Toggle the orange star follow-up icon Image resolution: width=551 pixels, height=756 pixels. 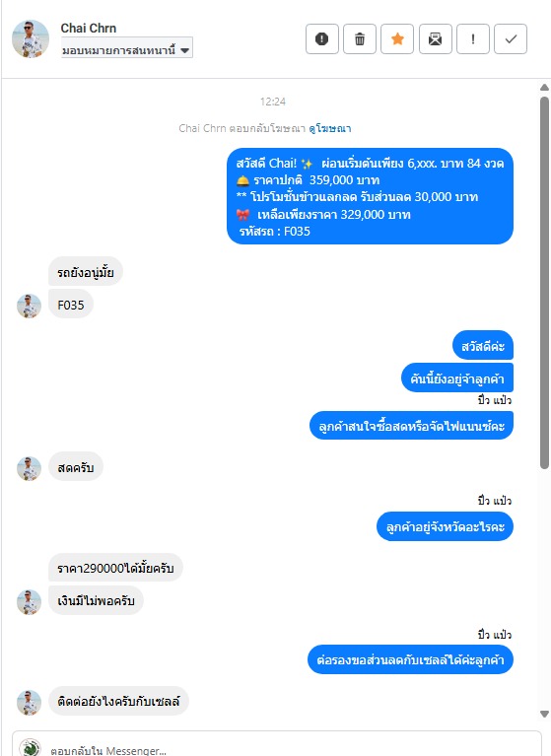[397, 39]
